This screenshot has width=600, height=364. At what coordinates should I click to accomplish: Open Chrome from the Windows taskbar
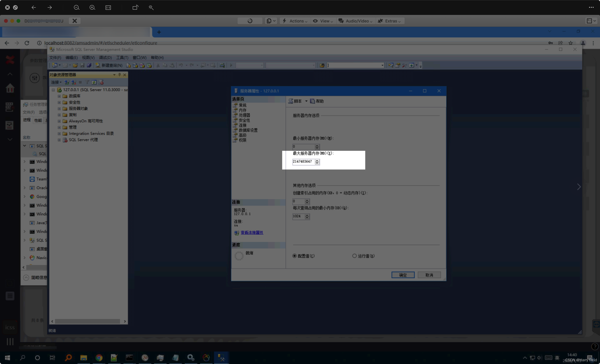(99, 358)
